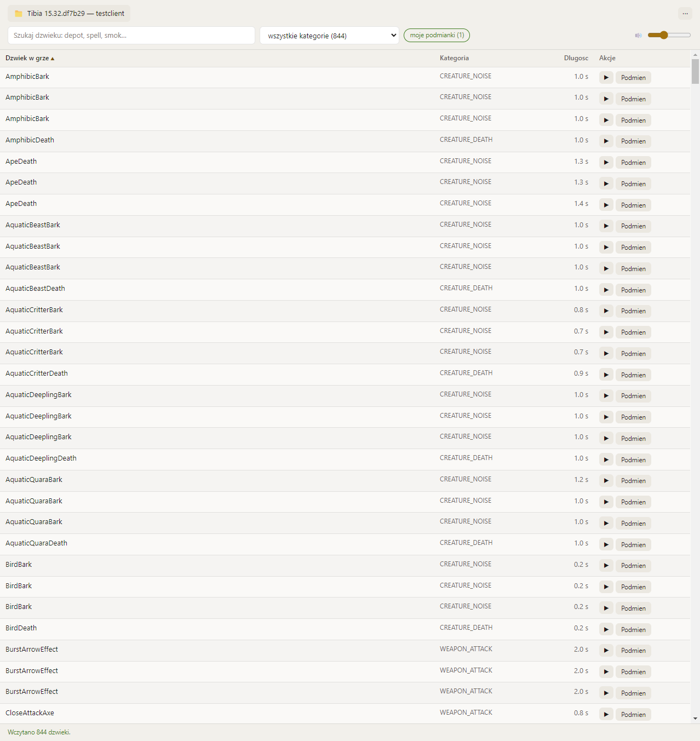Click the scrollbar down arrow

click(696, 719)
